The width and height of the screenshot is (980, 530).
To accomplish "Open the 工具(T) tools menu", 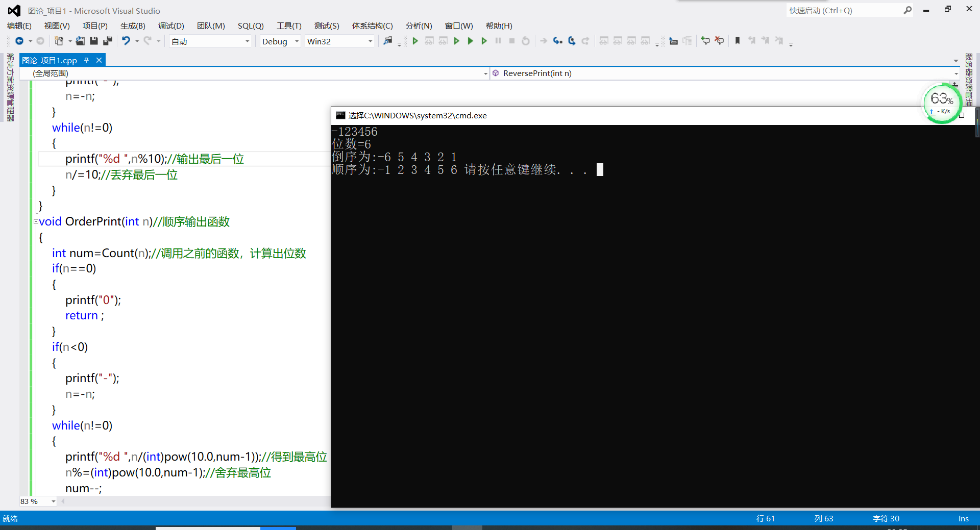I will click(x=289, y=26).
